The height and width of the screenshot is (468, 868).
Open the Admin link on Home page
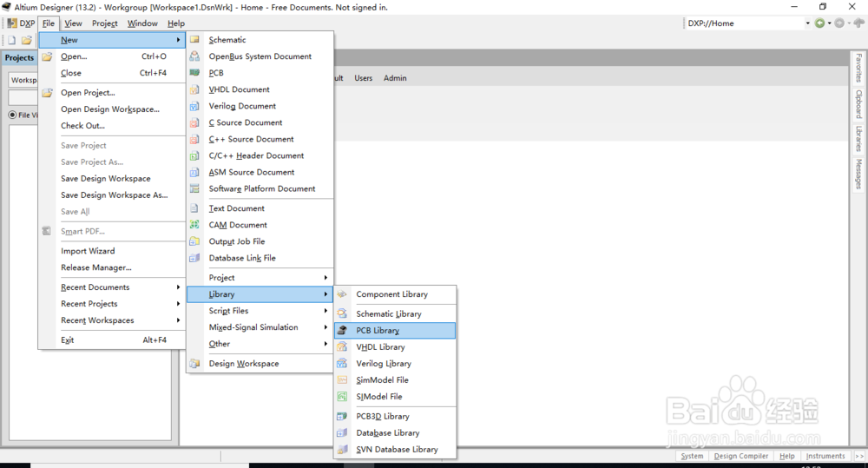tap(395, 78)
